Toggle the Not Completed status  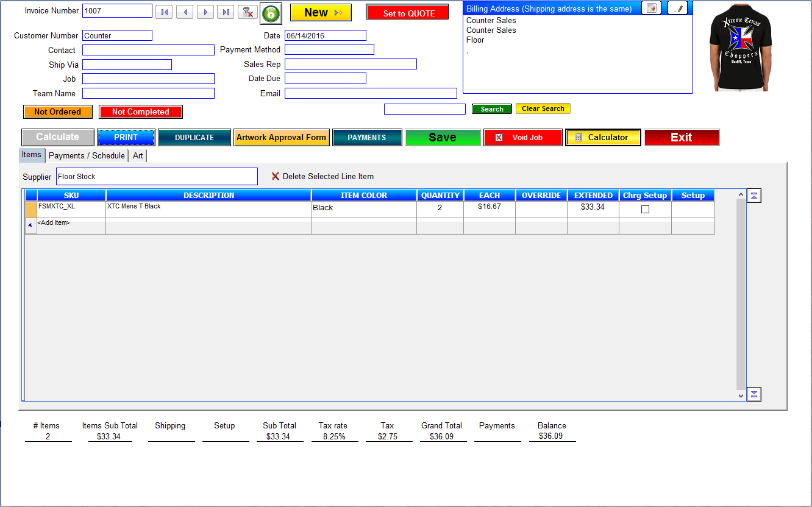pyautogui.click(x=141, y=112)
